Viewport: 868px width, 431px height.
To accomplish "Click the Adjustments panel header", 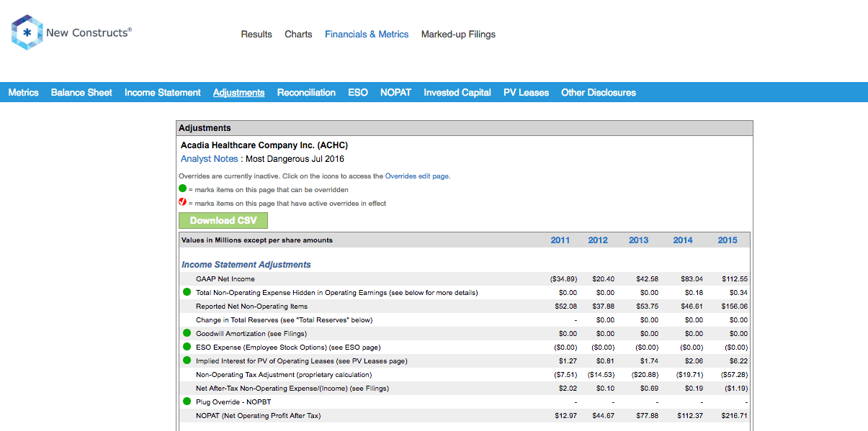I will (x=465, y=128).
